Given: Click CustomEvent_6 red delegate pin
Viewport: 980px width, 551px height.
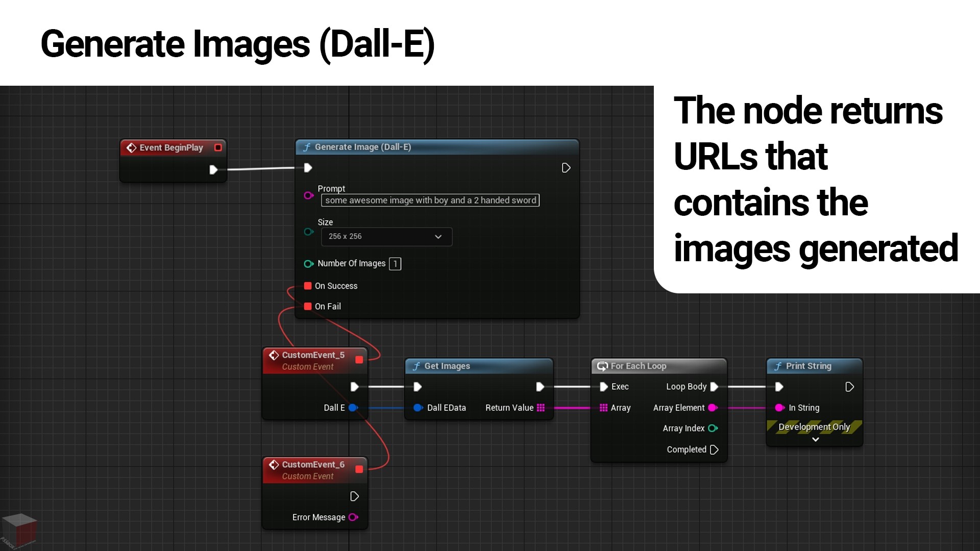Looking at the screenshot, I should click(359, 469).
